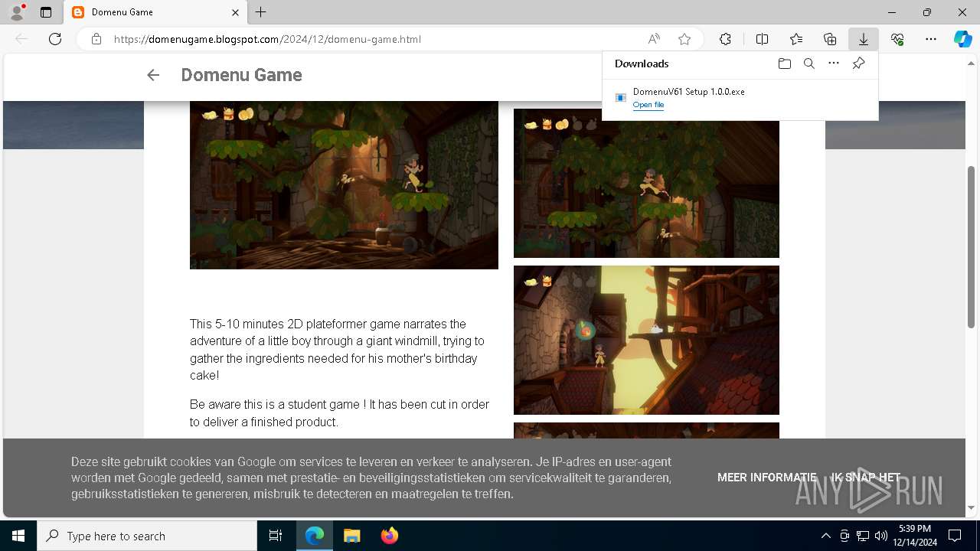Open Read aloud icon in address bar

654,39
